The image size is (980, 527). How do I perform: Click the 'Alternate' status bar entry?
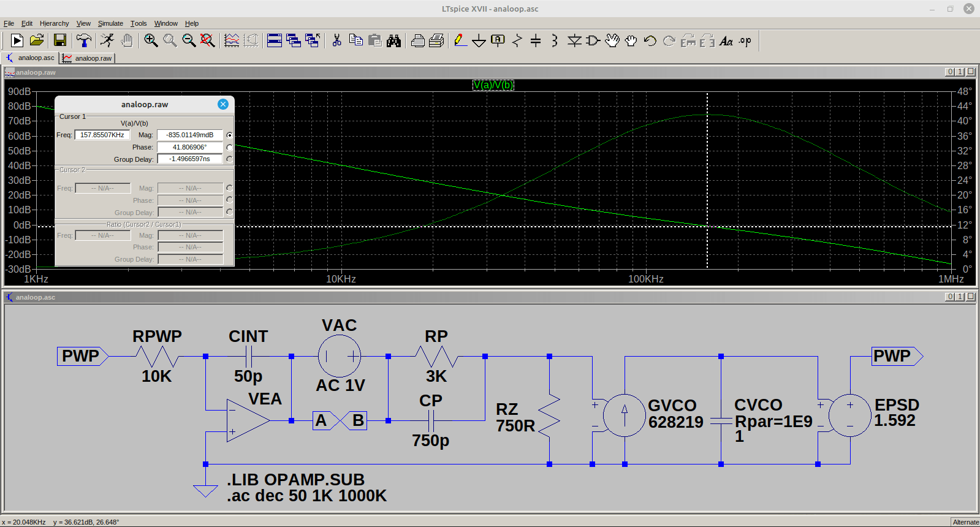[965, 522]
